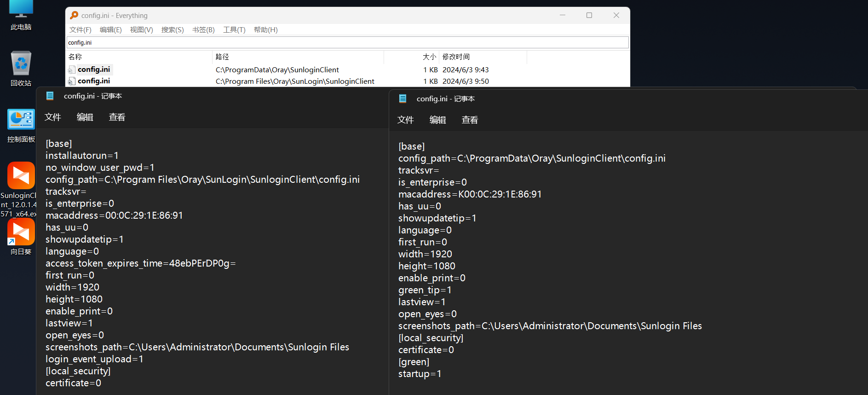Click the left Notepad title bar 'config.ini - 记事本'
Screen dimensions: 868x395
(93, 96)
